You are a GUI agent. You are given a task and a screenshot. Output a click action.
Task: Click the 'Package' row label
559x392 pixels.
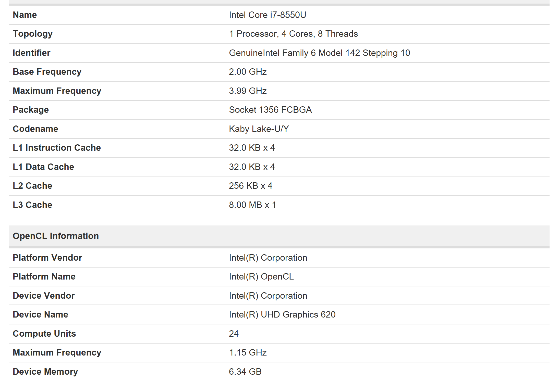(31, 110)
